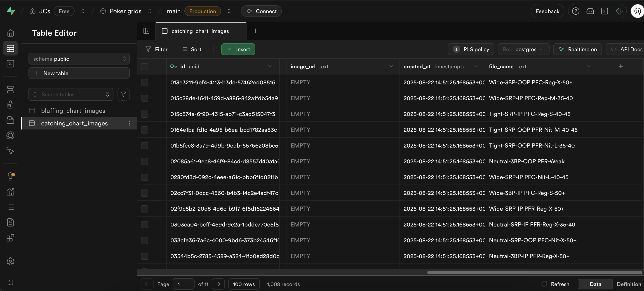The height and width of the screenshot is (291, 644).
Task: Collapse the table list panel icon
Action: pos(146,31)
